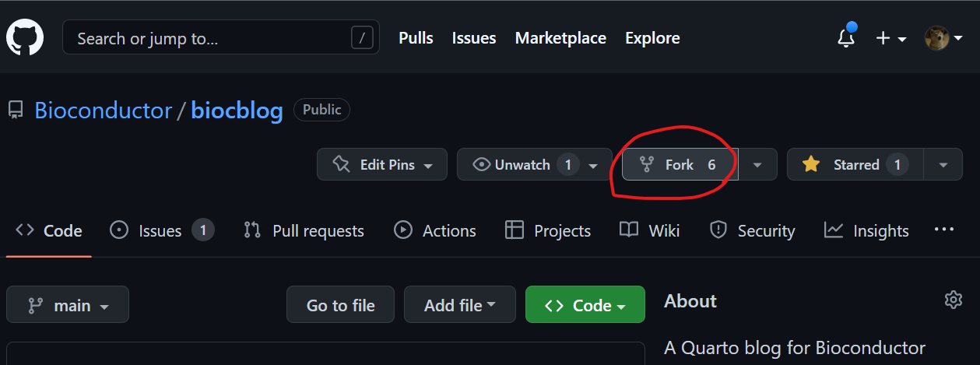This screenshot has width=980, height=365.
Task: Expand the star lists dropdown arrow
Action: [x=943, y=164]
